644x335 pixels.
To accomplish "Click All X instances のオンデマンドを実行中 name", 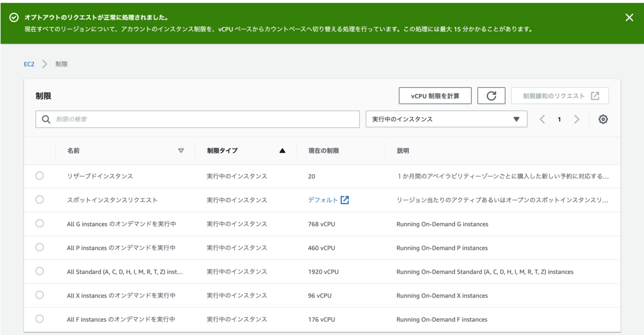I will [121, 295].
